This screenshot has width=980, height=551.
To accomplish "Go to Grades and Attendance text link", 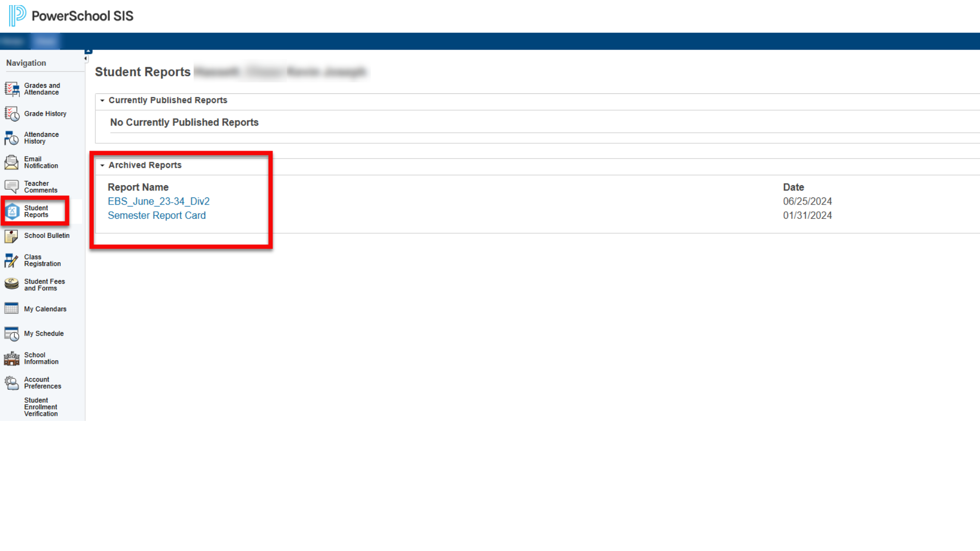I will 42,89.
